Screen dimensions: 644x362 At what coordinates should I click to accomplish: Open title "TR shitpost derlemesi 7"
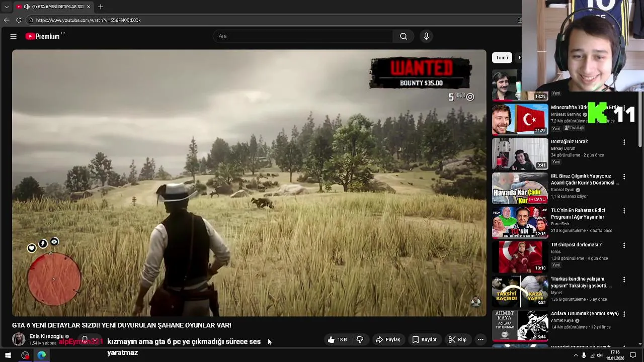pyautogui.click(x=576, y=245)
